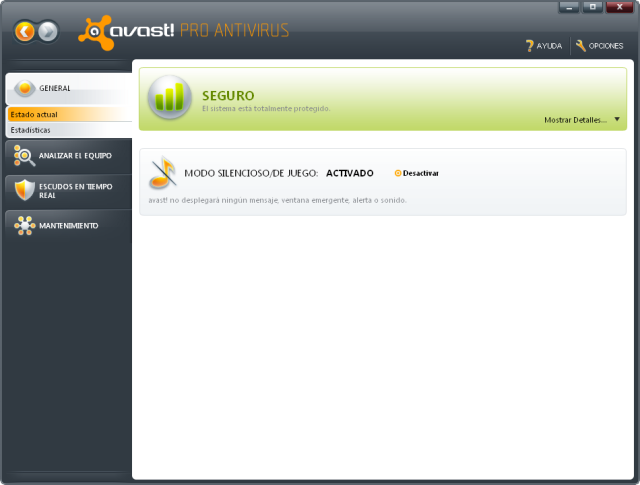The height and width of the screenshot is (485, 640).
Task: Click the magnifier Analizar el Equipo icon
Action: pyautogui.click(x=24, y=155)
